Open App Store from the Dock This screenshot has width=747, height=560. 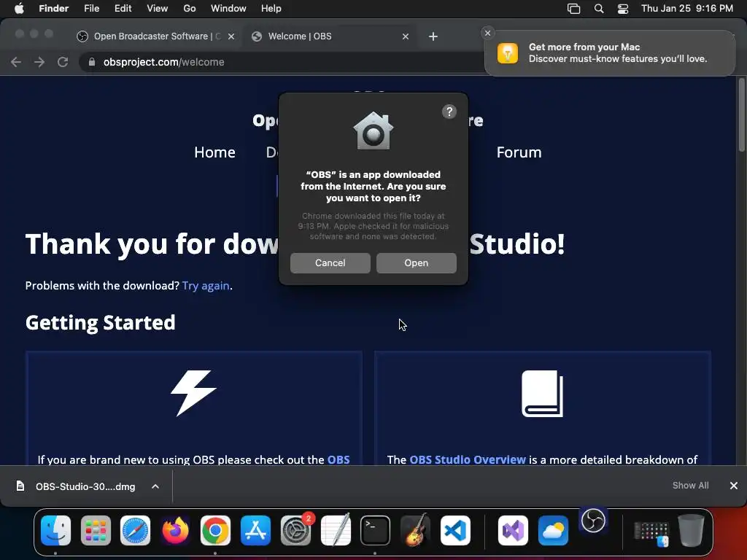tap(255, 530)
